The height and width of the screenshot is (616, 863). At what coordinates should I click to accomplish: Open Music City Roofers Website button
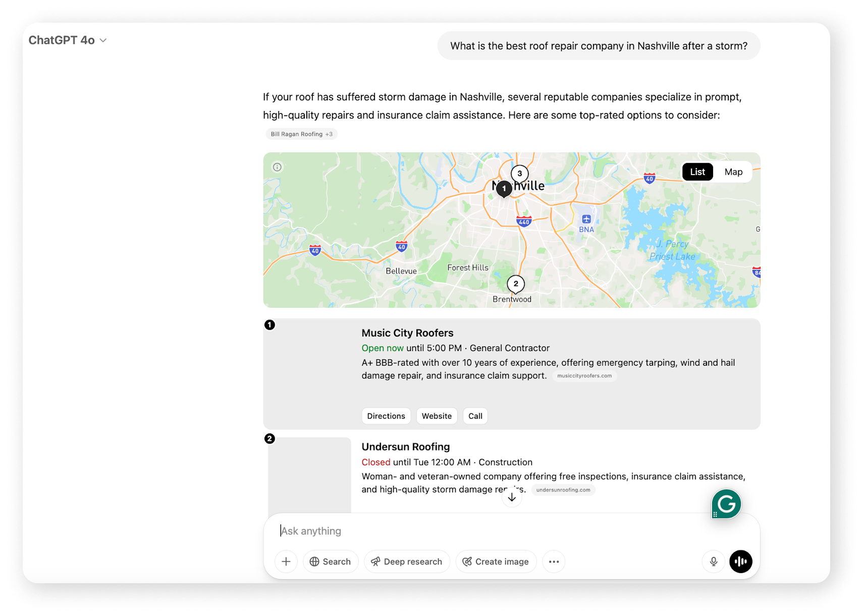pyautogui.click(x=437, y=416)
